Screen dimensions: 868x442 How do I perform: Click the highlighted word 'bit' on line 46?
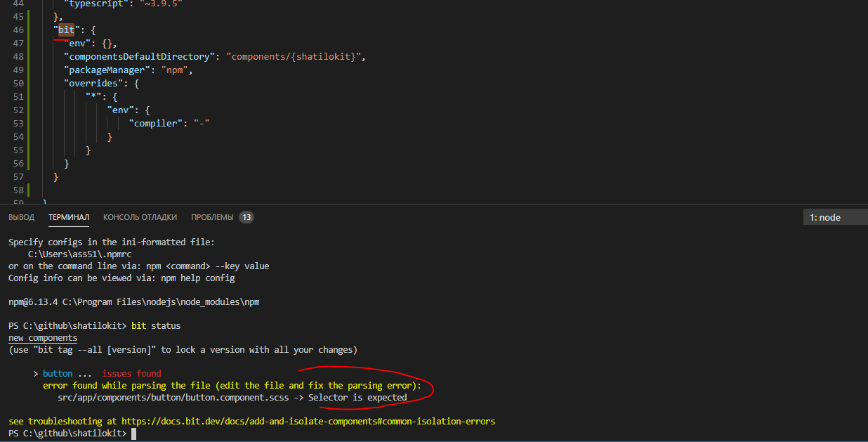pos(65,30)
